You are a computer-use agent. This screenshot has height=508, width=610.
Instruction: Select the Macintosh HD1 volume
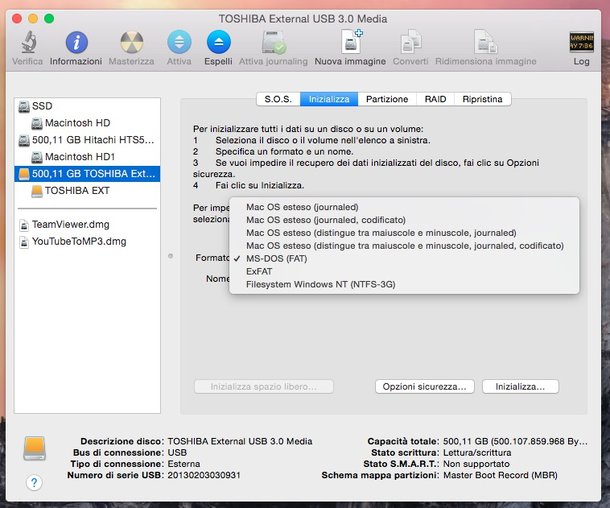click(x=87, y=157)
